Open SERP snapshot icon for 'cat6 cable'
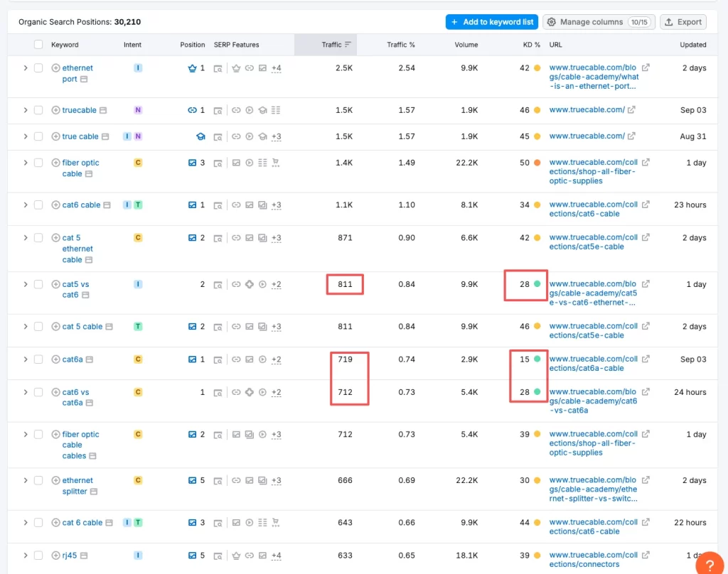The height and width of the screenshot is (574, 728). [x=218, y=205]
